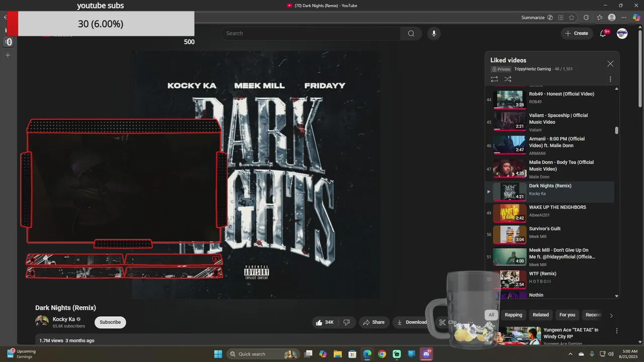644x362 pixels.
Task: Open File Explorer on taskbar
Action: (338, 354)
